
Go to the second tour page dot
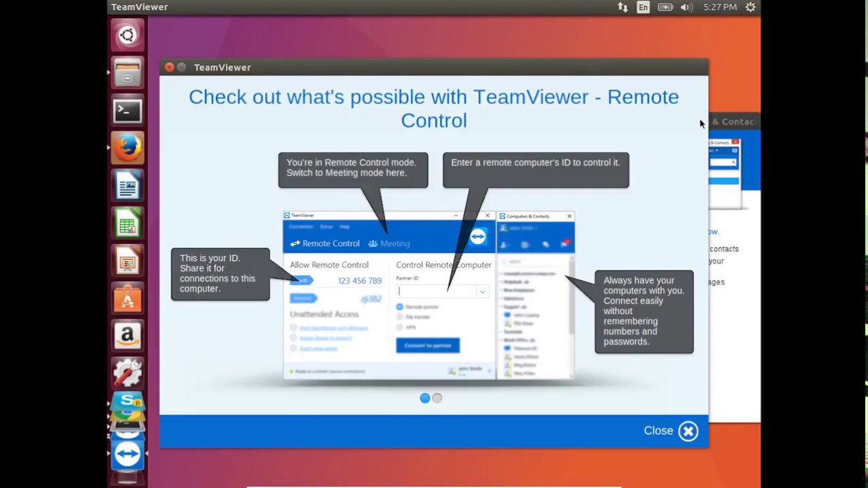(x=437, y=399)
